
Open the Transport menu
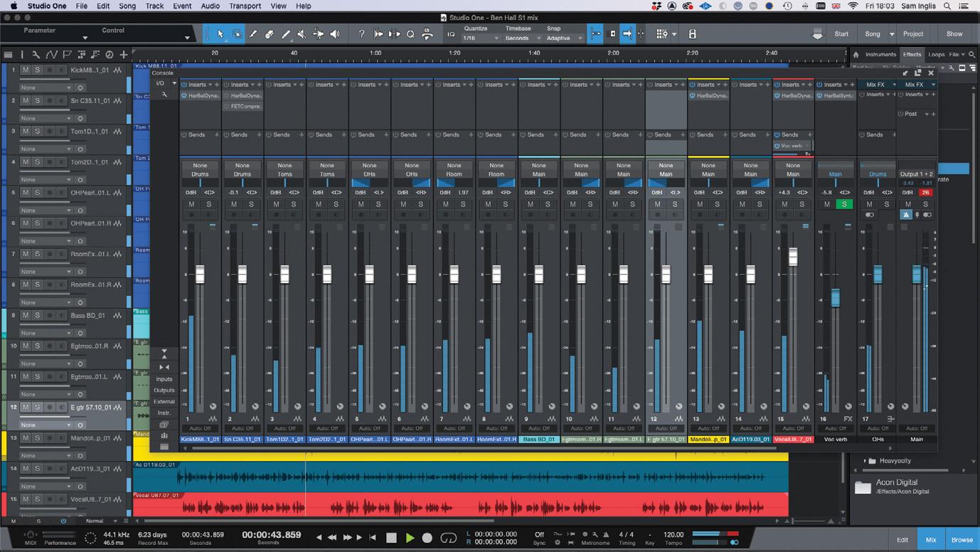[245, 6]
